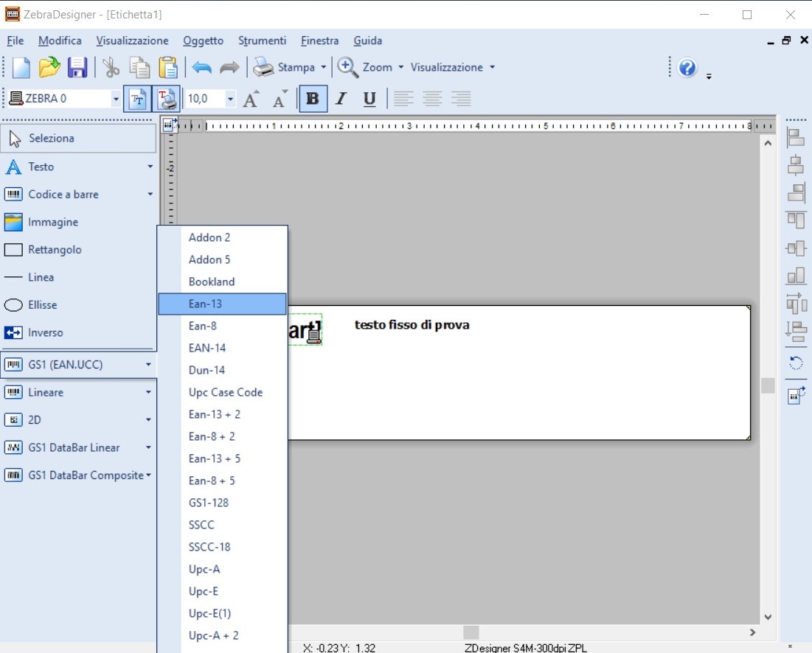Toggle TrueType fonts button

[138, 99]
